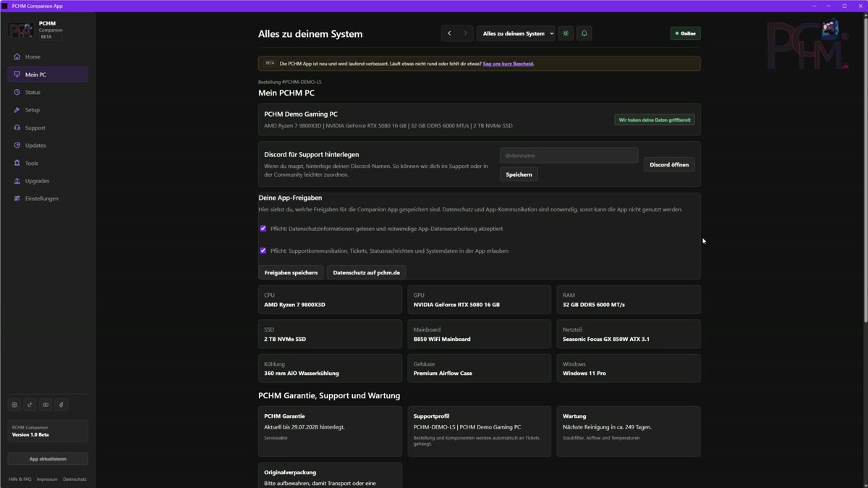Click the back navigation arrow
The width and height of the screenshot is (868, 488).
449,33
